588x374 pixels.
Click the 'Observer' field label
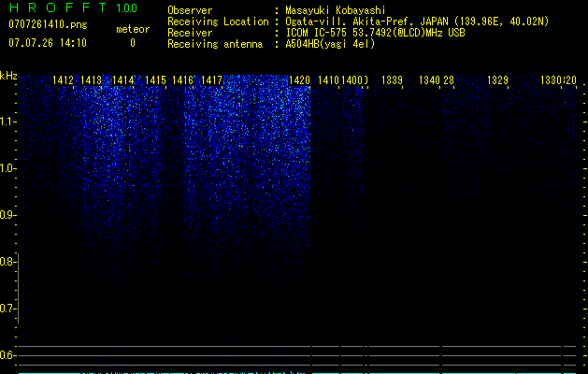[x=190, y=10]
